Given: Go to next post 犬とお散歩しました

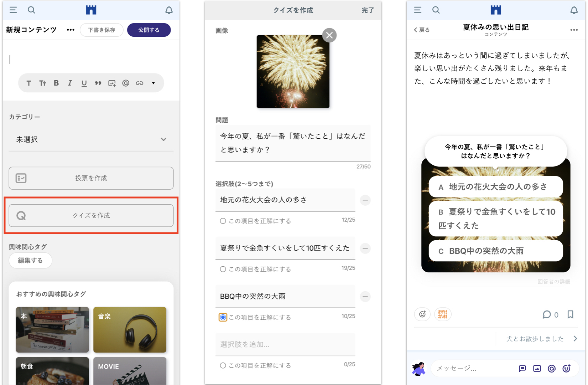Looking at the screenshot, I should pos(541,339).
